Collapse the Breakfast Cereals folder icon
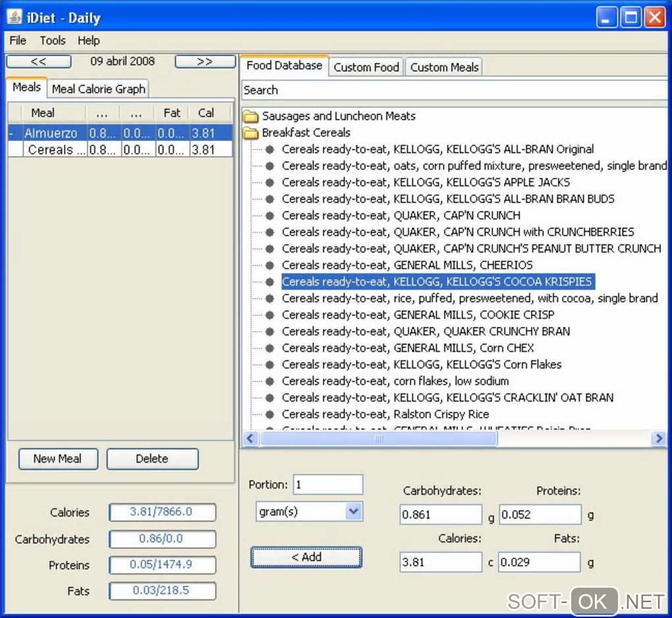This screenshot has height=618, width=672. (x=251, y=133)
